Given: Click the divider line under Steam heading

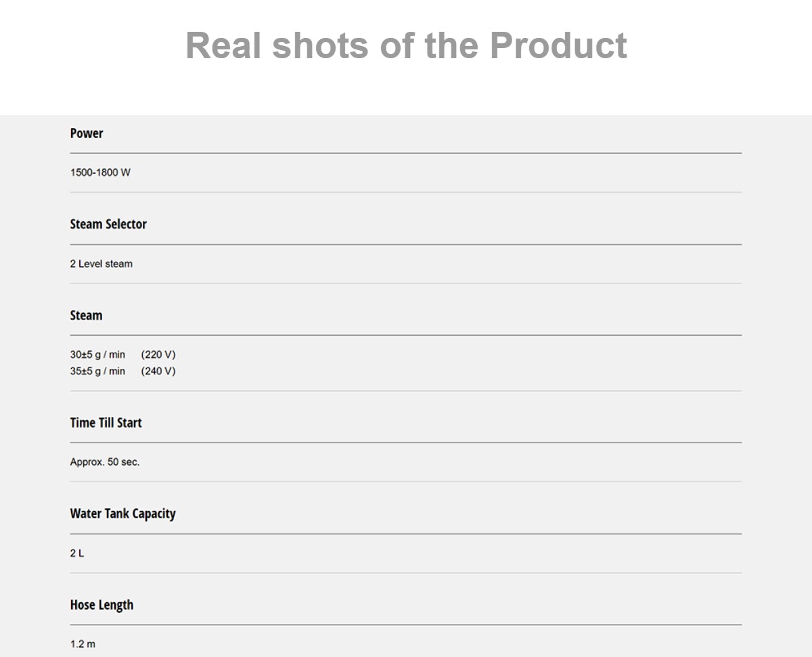Looking at the screenshot, I should click(406, 335).
